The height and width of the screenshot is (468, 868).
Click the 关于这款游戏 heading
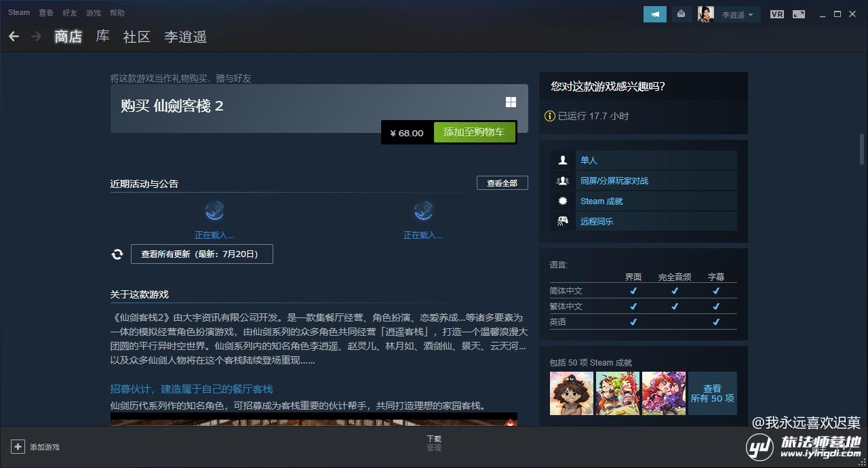point(140,294)
